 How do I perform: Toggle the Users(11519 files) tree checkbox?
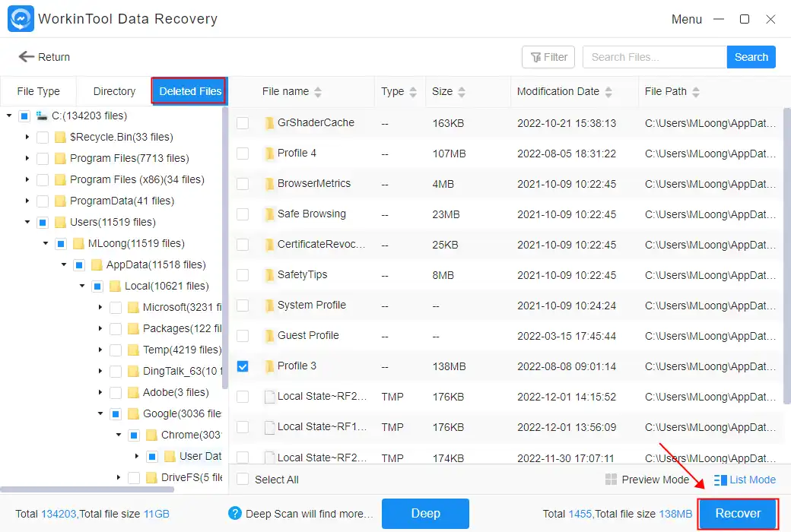pyautogui.click(x=43, y=223)
